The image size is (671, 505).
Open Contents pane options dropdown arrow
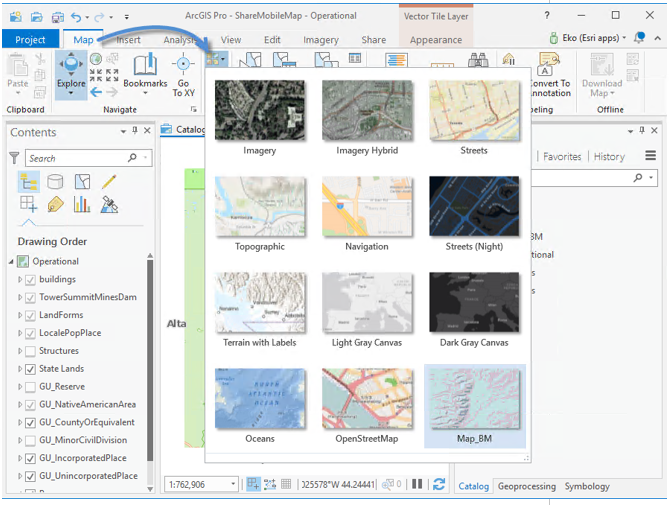(x=123, y=131)
